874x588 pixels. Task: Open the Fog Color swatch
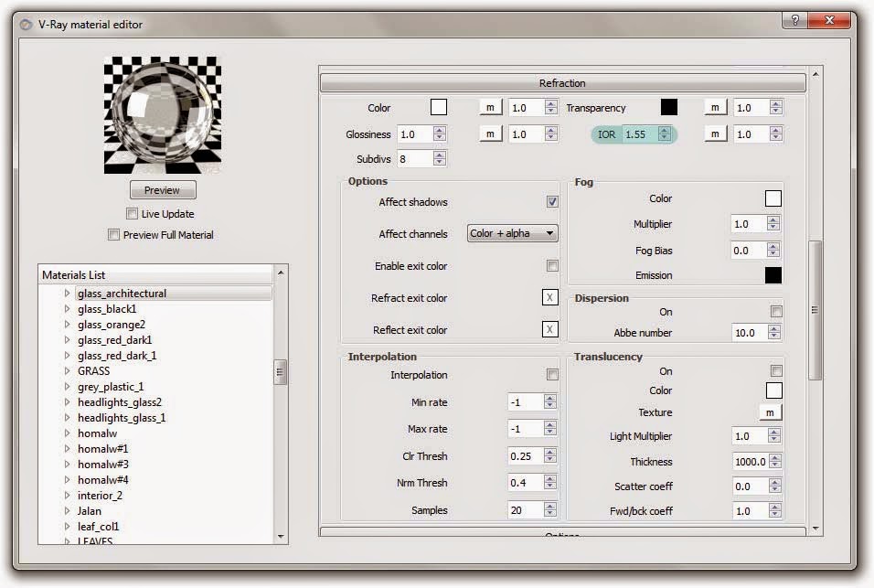pyautogui.click(x=773, y=198)
